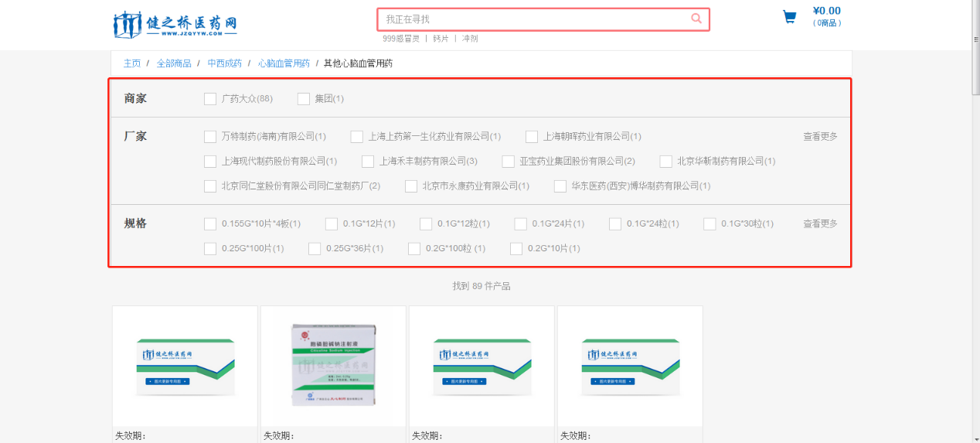Screen dimensions: 980x443
Task: Check spec 0.1G*24片
Action: 521,224
